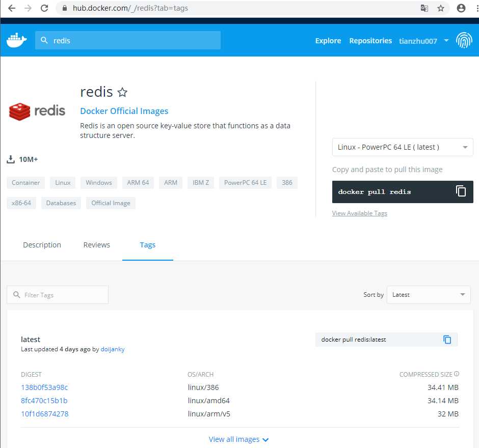Viewport: 479px width, 448px height.
Task: Click the View Available Tags link
Action: point(360,213)
